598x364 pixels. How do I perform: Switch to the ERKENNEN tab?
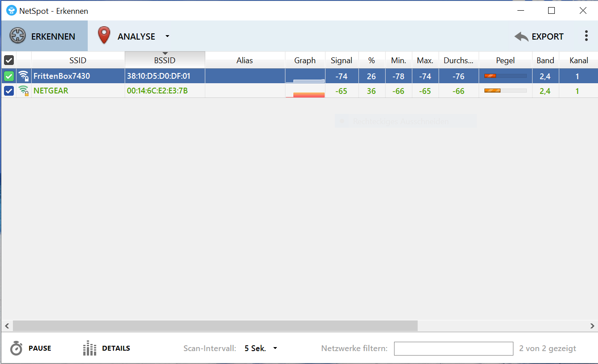coord(44,36)
